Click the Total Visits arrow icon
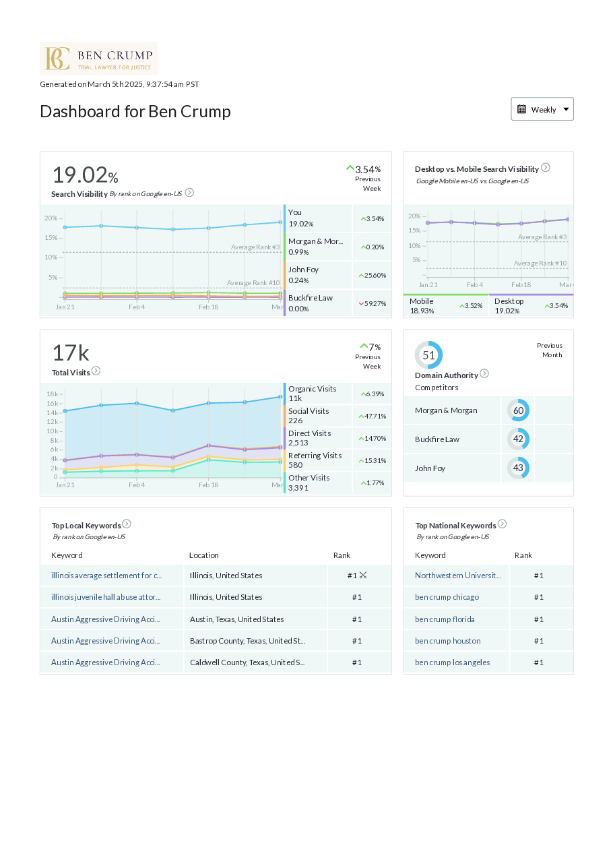 point(96,371)
